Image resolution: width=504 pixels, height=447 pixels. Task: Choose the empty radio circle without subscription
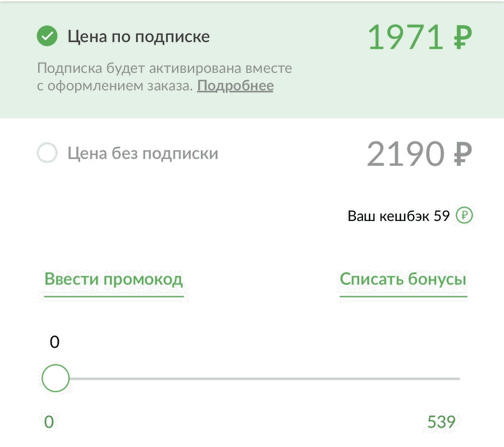pos(47,153)
